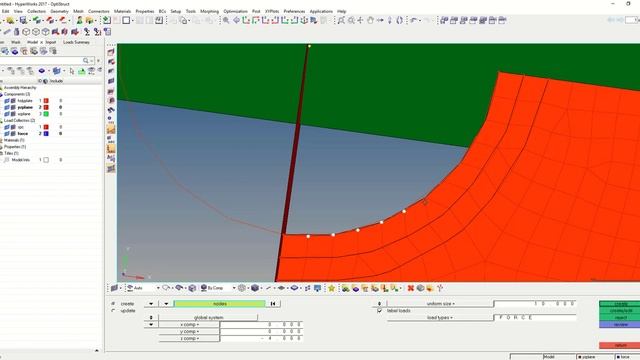Click the global system button
This screenshot has height=360, width=640.
point(208,318)
